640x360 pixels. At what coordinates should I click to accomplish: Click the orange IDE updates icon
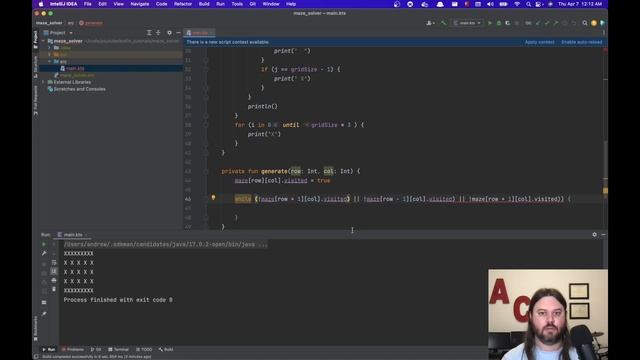point(594,23)
